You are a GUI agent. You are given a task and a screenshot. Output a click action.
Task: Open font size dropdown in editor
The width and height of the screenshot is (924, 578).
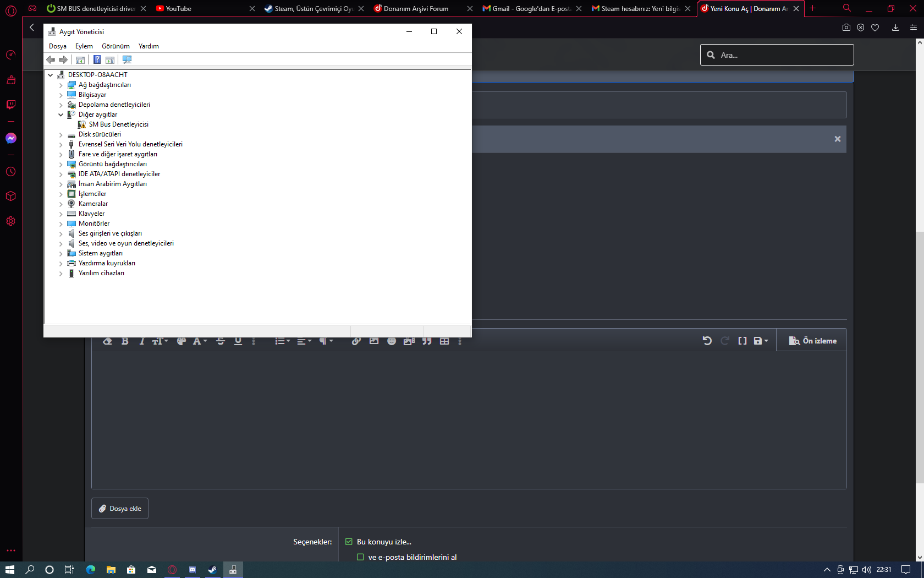[x=160, y=341]
